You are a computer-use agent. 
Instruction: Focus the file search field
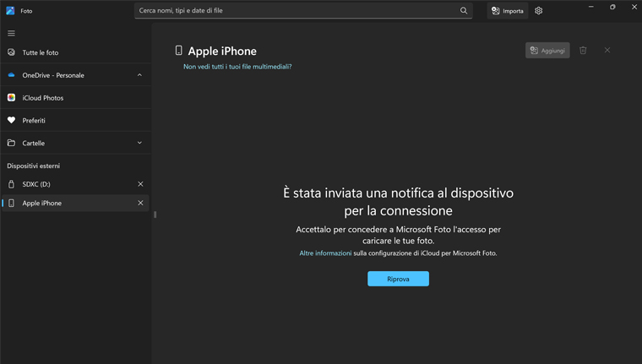pyautogui.click(x=303, y=11)
